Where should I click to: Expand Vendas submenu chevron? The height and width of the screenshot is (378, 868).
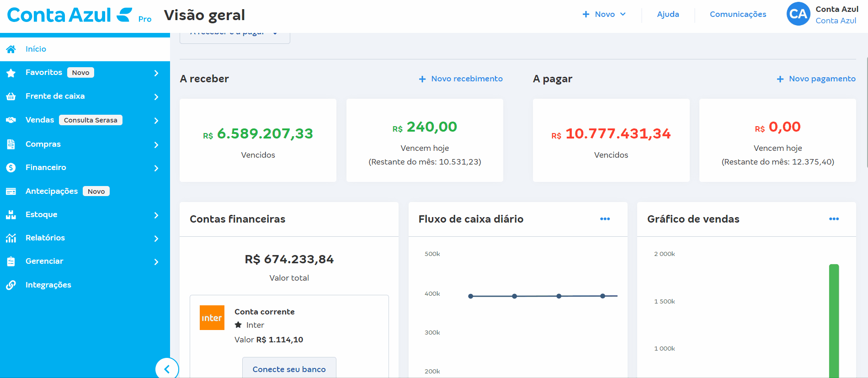click(x=156, y=121)
